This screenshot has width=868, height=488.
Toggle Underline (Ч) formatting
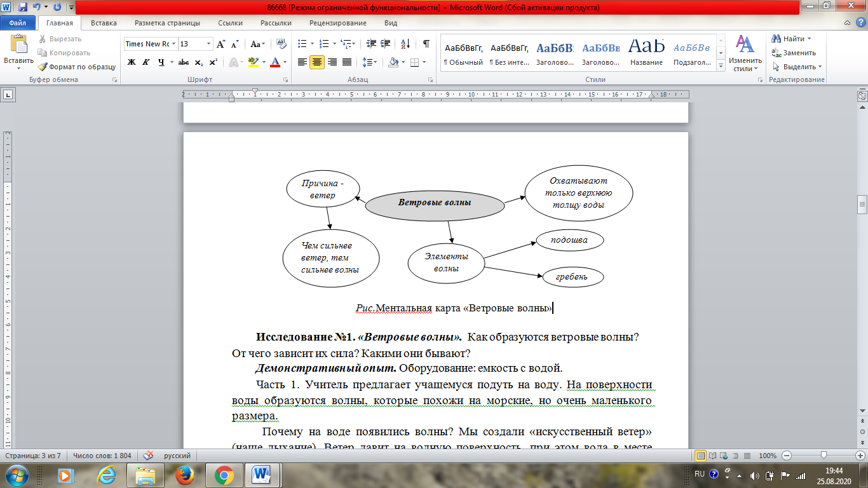click(x=161, y=62)
